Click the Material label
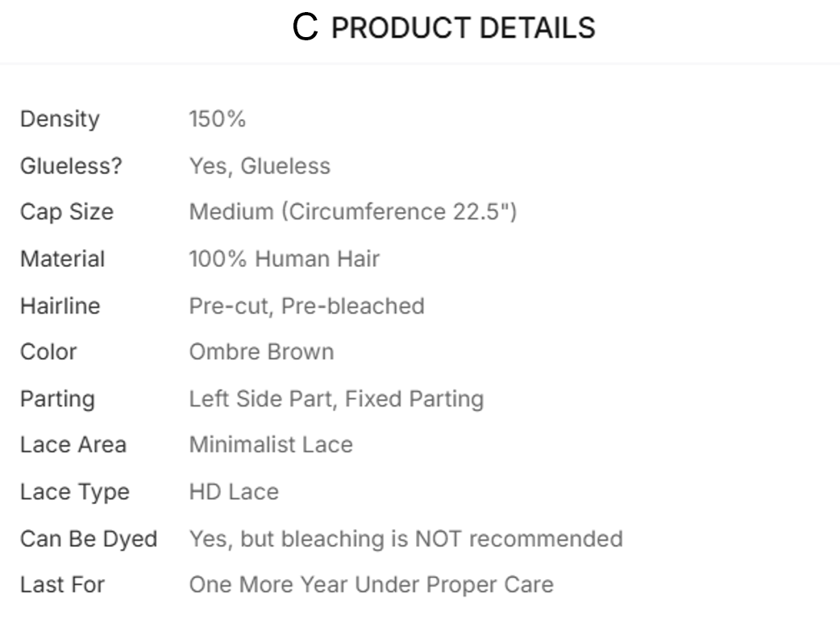 click(63, 259)
